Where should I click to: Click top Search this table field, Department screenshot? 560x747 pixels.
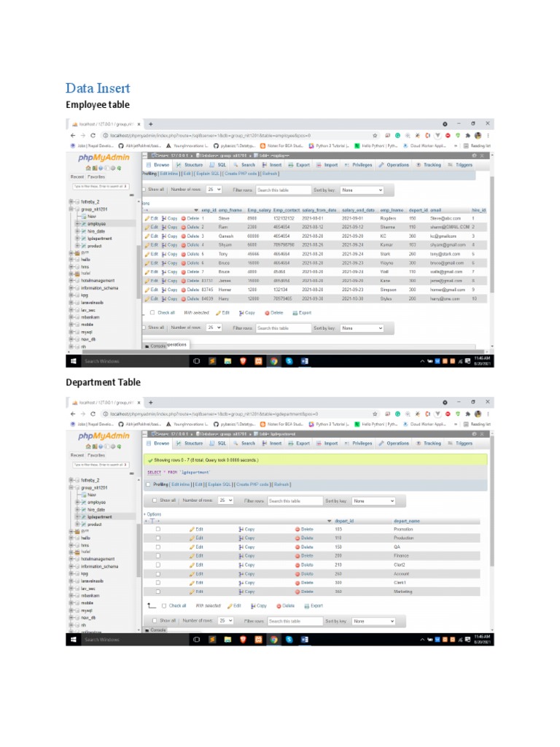295,501
